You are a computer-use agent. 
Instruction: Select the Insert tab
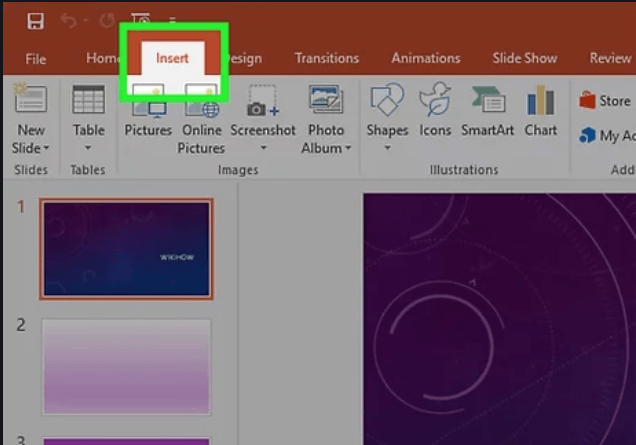pyautogui.click(x=172, y=58)
